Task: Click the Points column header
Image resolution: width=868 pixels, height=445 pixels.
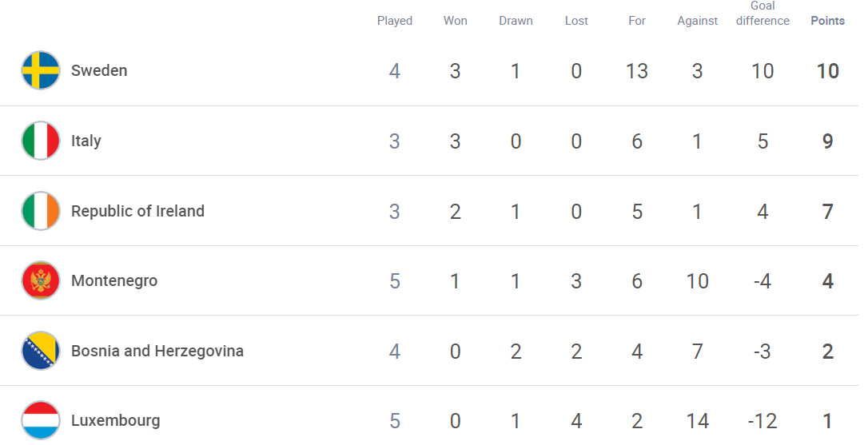Action: [x=827, y=21]
